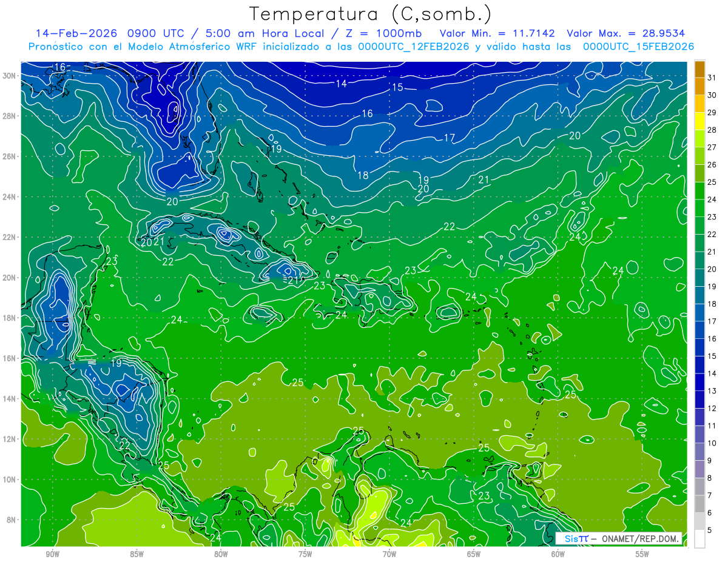Pick the brown-orange swatch above 31 on scale

[699, 69]
